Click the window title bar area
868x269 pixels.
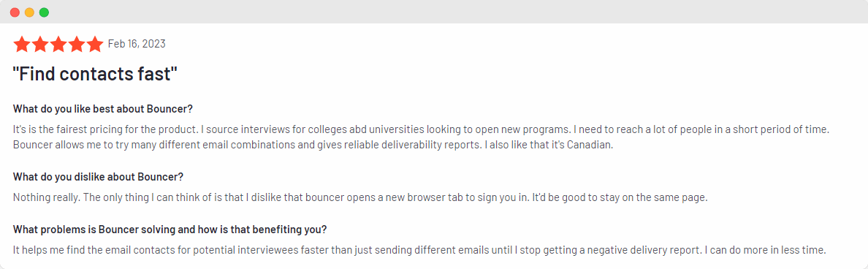point(434,12)
